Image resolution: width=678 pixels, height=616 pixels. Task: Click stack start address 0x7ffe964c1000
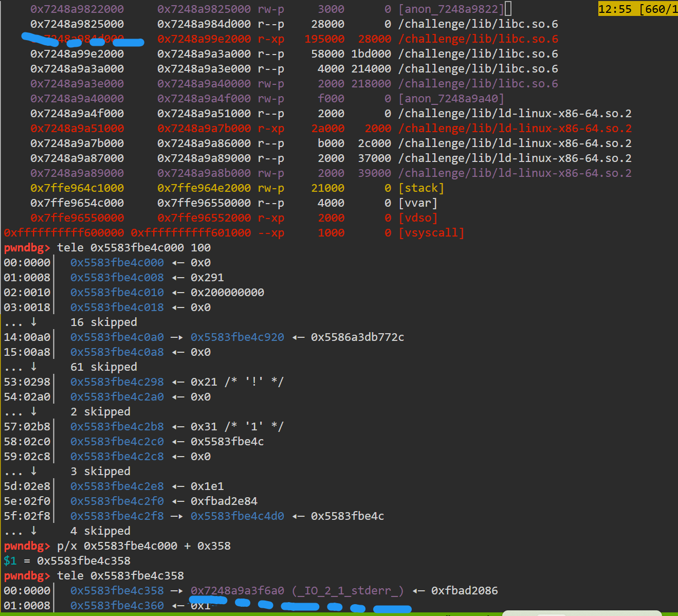(x=77, y=188)
